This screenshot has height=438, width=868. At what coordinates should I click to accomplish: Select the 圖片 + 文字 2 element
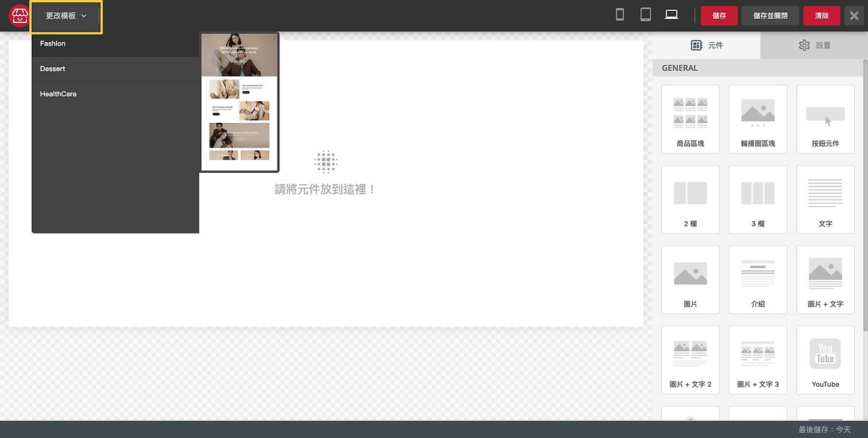coord(690,360)
